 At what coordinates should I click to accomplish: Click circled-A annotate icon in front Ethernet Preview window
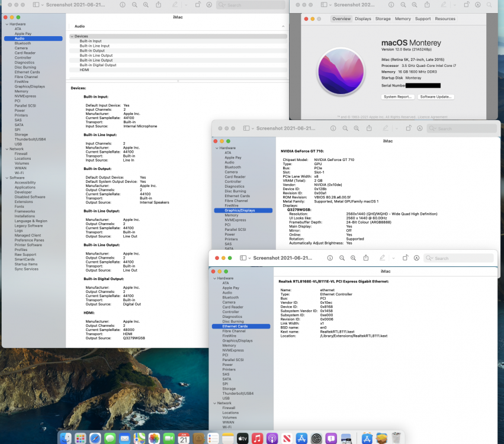click(x=416, y=258)
